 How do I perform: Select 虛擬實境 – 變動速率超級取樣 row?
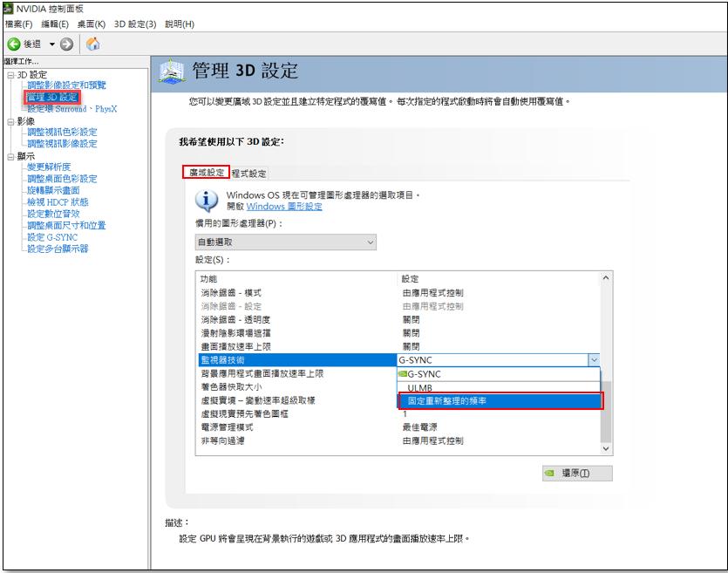pos(297,400)
